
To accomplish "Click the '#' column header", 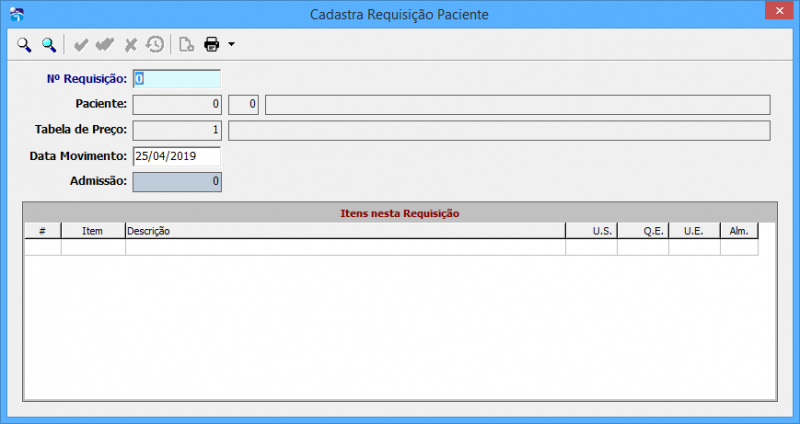I will [43, 231].
